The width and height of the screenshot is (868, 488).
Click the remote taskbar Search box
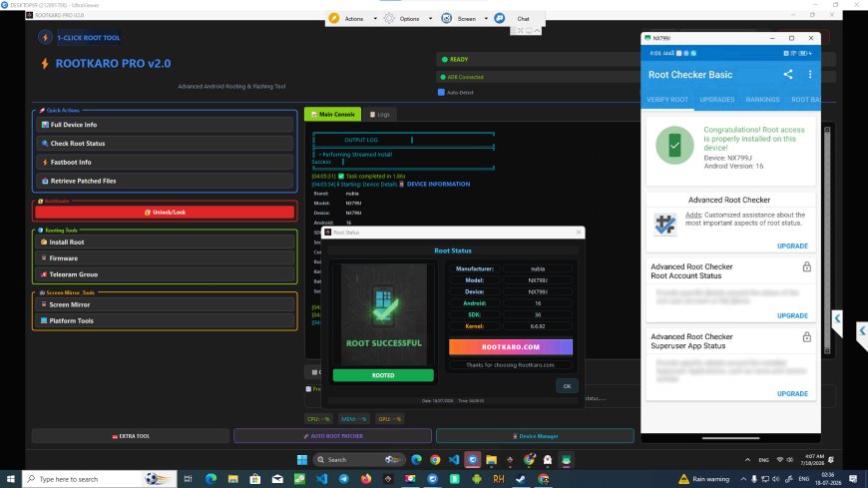coord(357,460)
